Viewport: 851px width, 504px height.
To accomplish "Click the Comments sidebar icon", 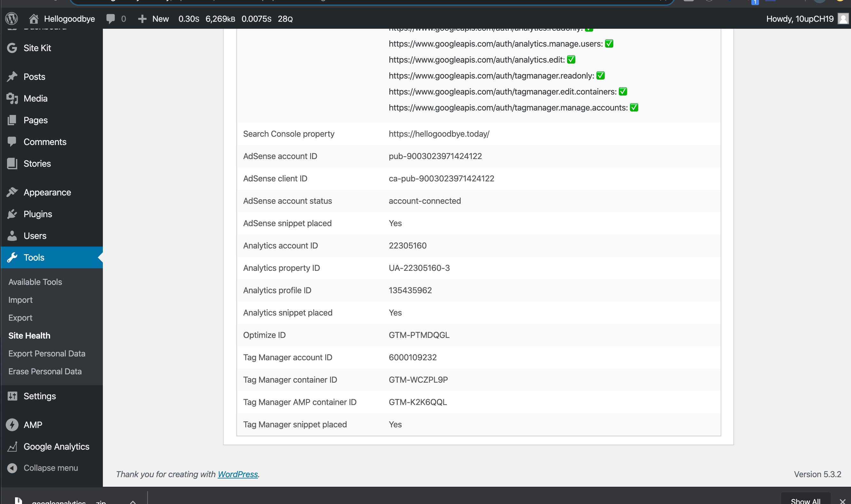I will coord(12,141).
